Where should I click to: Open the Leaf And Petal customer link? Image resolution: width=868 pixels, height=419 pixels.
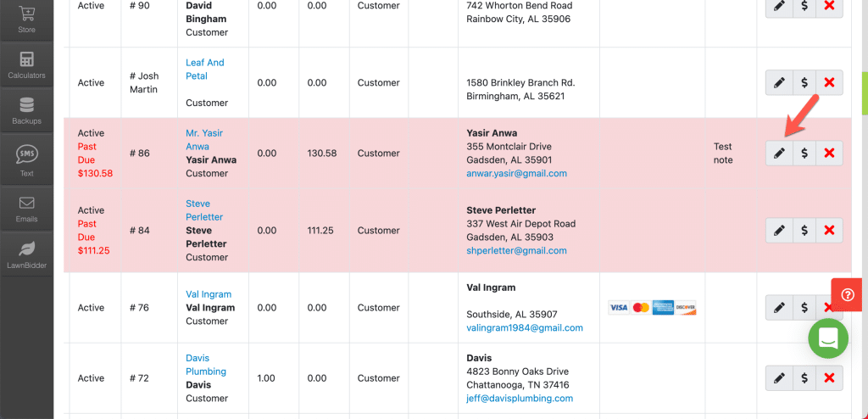click(205, 70)
